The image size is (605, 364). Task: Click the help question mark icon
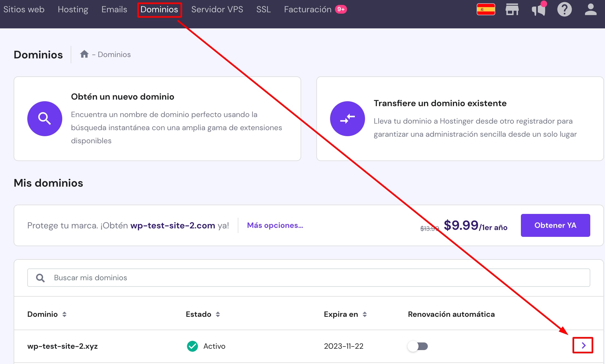coord(564,10)
